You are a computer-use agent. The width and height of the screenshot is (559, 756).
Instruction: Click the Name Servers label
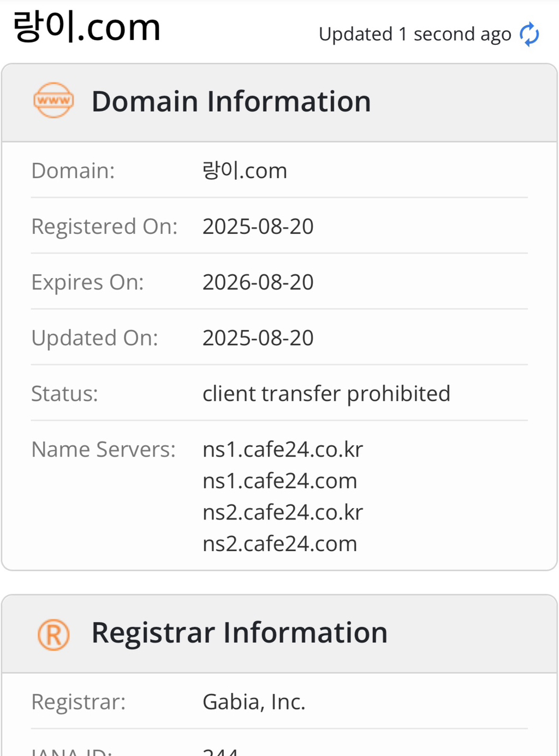pos(103,450)
